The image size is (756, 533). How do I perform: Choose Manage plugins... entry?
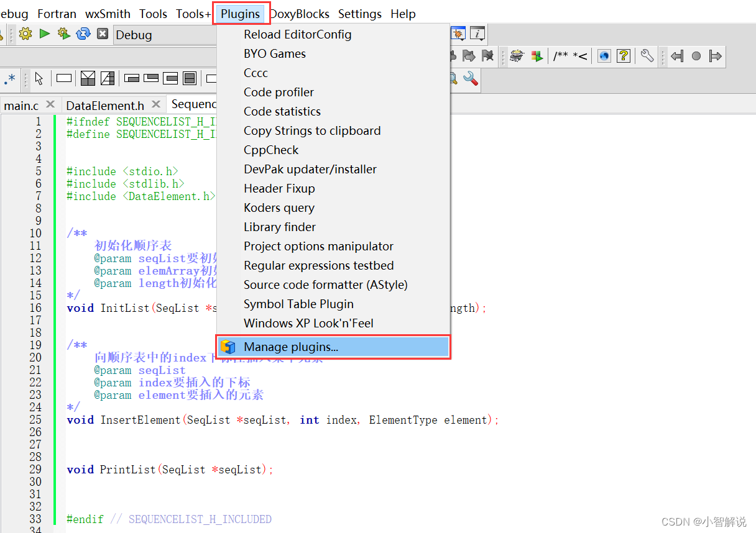[333, 347]
